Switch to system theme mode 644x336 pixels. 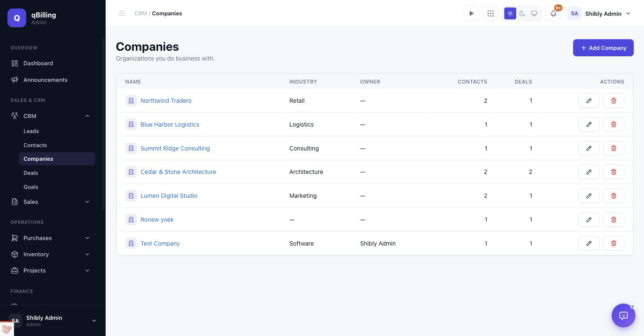[x=534, y=14]
